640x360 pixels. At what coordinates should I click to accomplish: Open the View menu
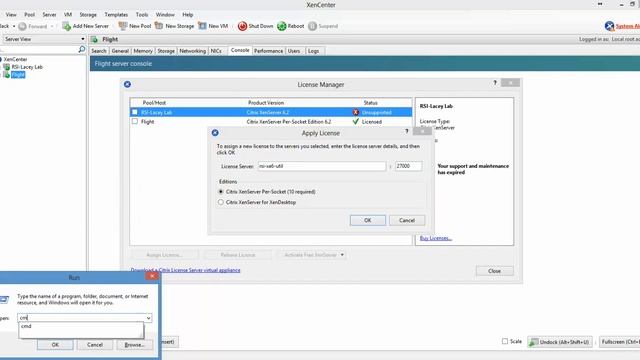(x=11, y=15)
